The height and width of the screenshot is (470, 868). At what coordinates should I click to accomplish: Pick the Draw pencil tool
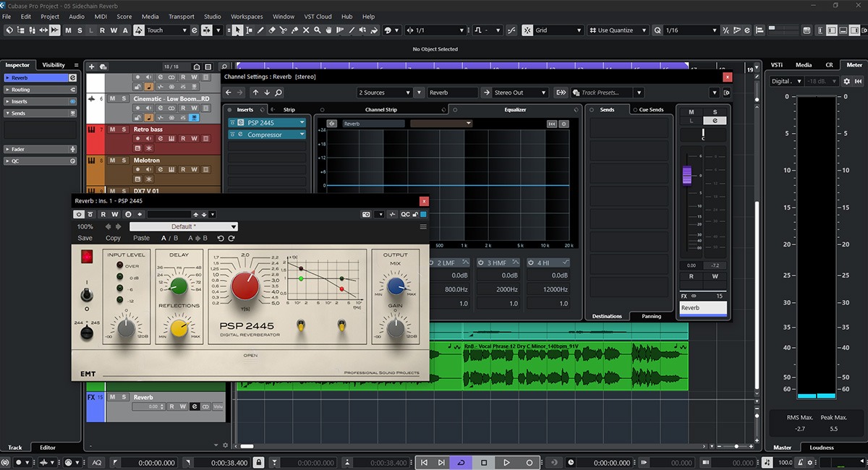pyautogui.click(x=260, y=30)
